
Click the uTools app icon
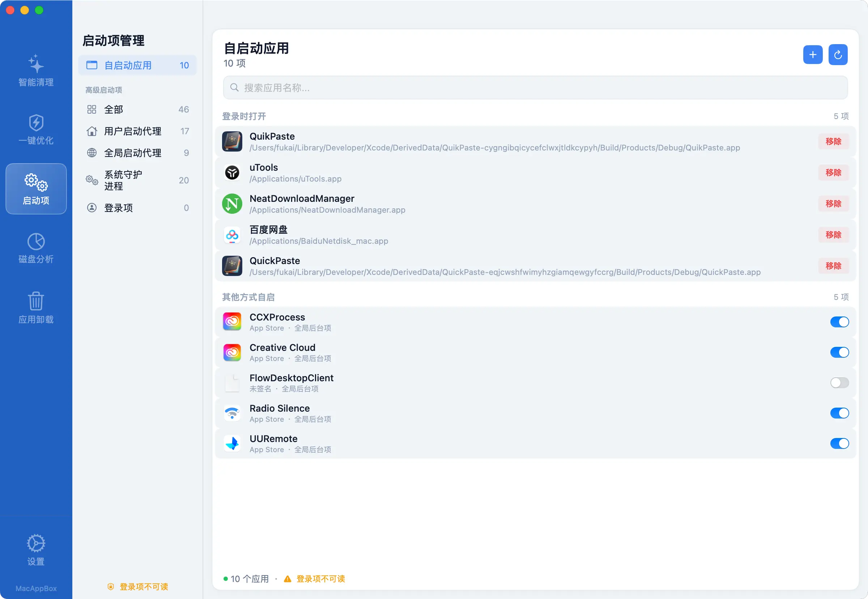232,173
